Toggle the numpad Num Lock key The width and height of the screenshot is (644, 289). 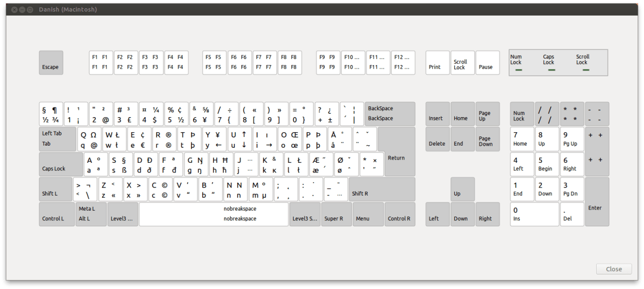coord(523,114)
